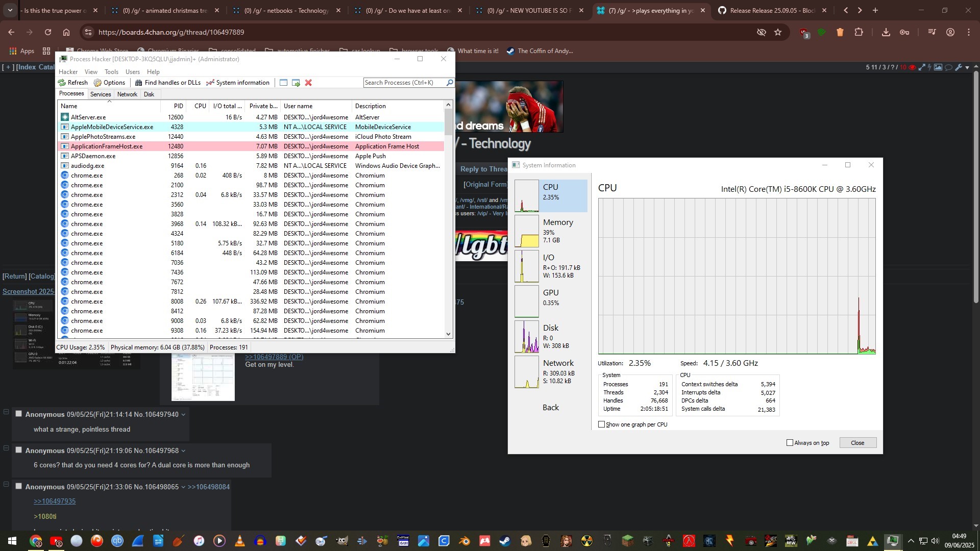Open the gallery picture icon in header
Image resolution: width=980 pixels, height=551 pixels.
click(938, 67)
